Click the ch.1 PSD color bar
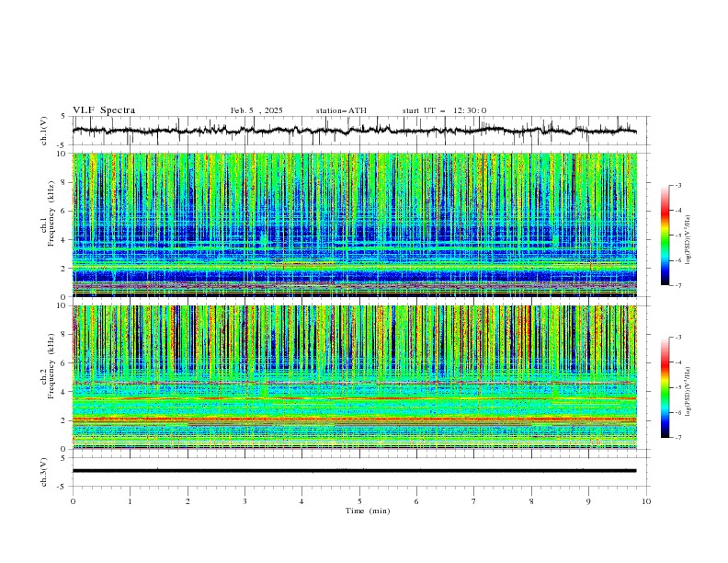The width and height of the screenshot is (728, 563). [x=665, y=235]
